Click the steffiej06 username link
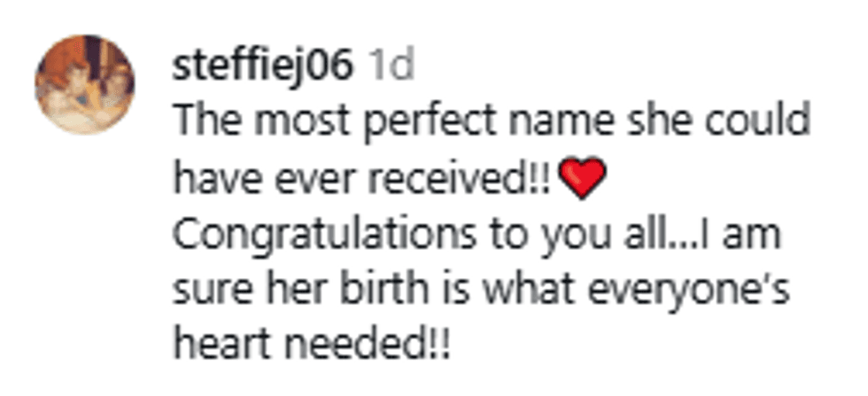Screen dimensions: 868x396 coord(262,66)
